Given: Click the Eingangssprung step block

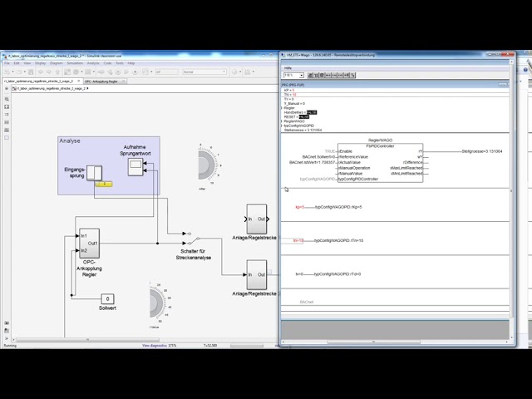Looking at the screenshot, I should point(96,173).
